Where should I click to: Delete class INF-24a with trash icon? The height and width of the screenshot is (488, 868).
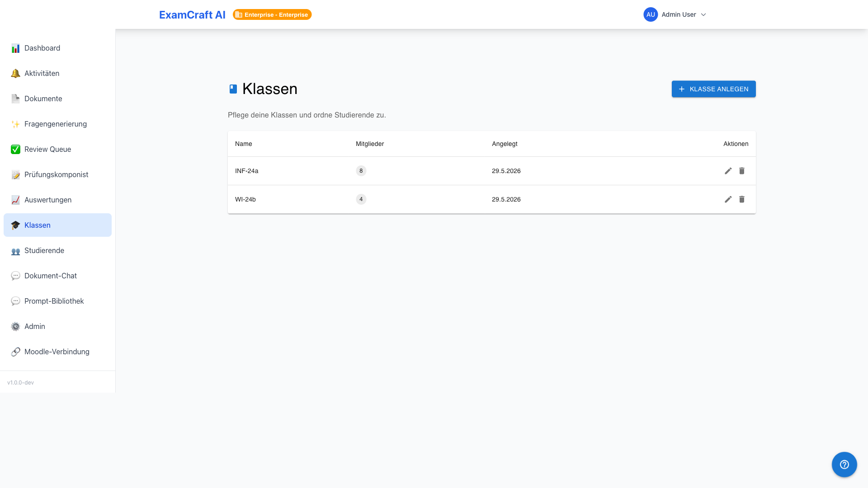tap(741, 171)
